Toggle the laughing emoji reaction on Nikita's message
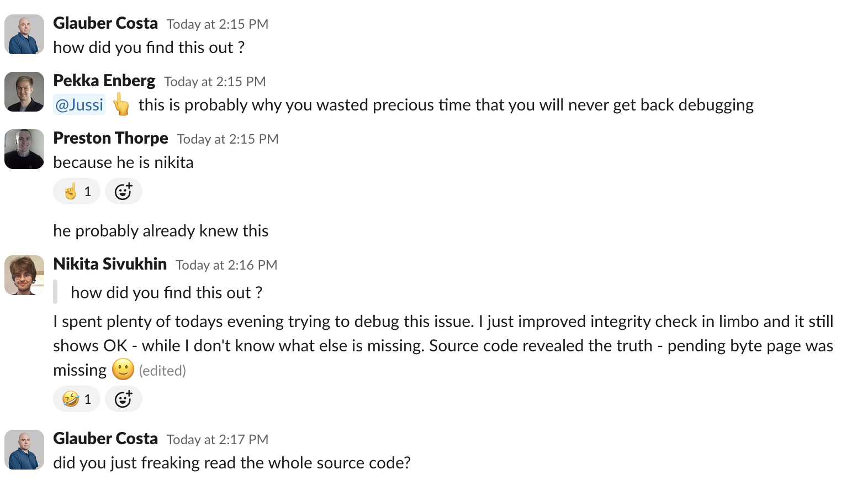Screen dimensions: 868x485 pos(77,399)
